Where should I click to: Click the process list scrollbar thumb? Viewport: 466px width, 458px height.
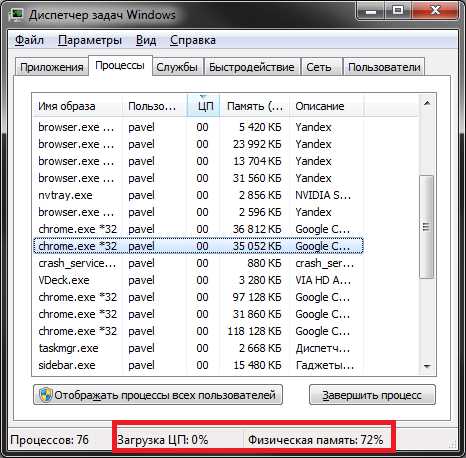[426, 227]
